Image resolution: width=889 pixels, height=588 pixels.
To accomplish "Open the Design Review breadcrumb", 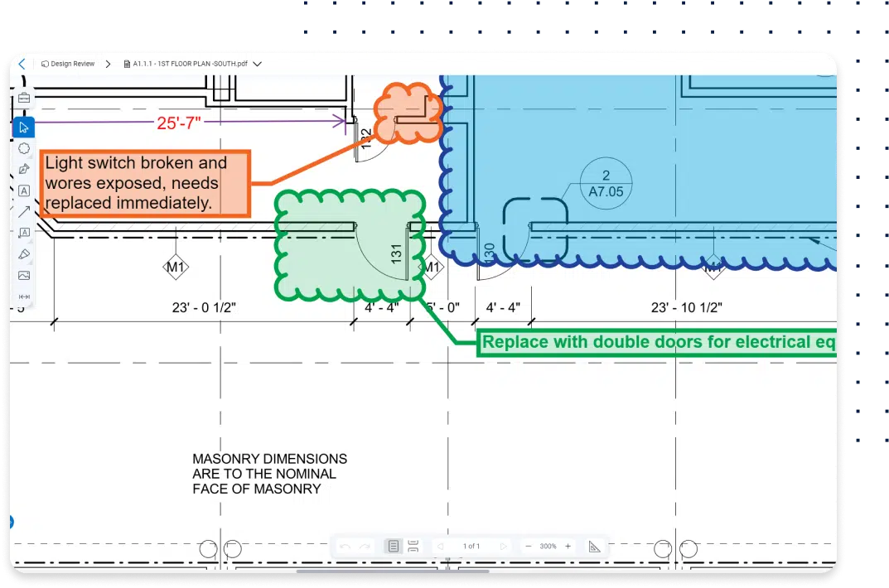I will [68, 64].
